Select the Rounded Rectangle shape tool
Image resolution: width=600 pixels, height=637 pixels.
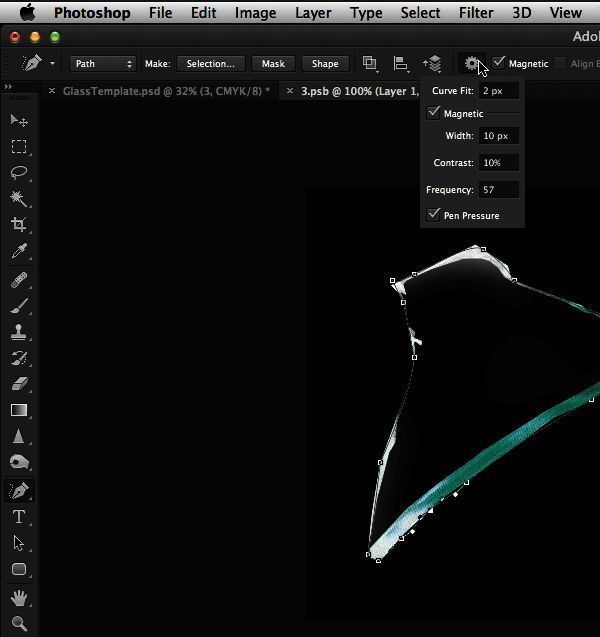[19, 569]
